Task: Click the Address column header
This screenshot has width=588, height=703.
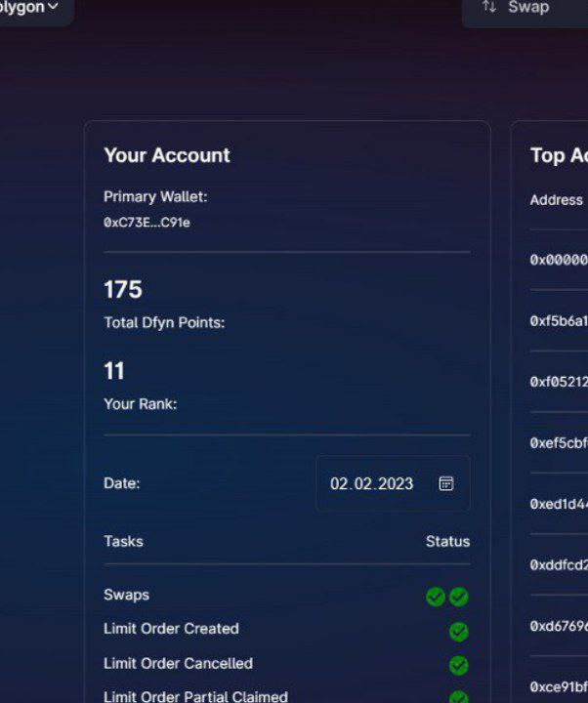Action: tap(557, 200)
